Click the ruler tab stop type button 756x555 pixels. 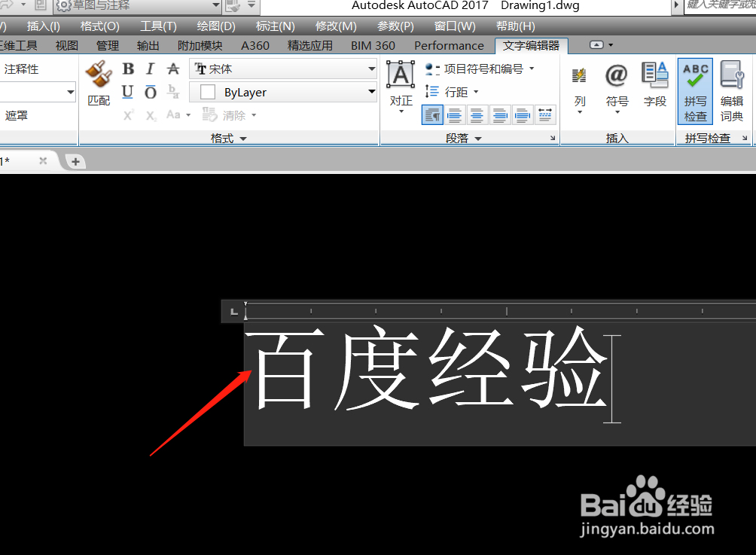(234, 312)
